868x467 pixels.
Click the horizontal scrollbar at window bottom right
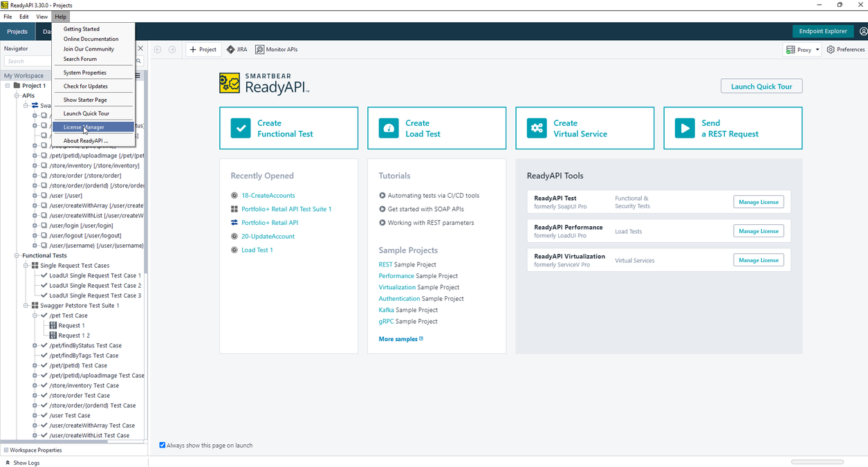pos(818,461)
